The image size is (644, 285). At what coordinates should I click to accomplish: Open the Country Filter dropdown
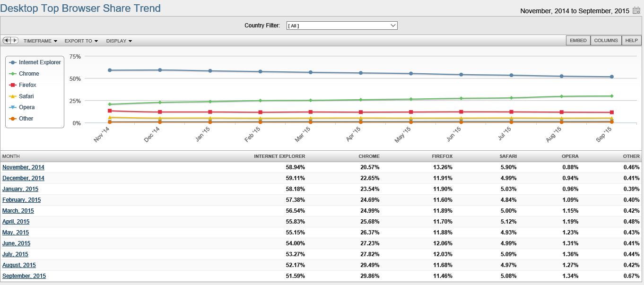(x=342, y=26)
